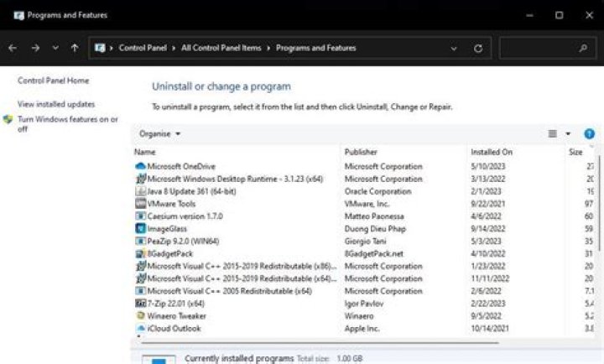Sort by the Publisher column header
Screen dimensions: 604x364
(x=361, y=152)
